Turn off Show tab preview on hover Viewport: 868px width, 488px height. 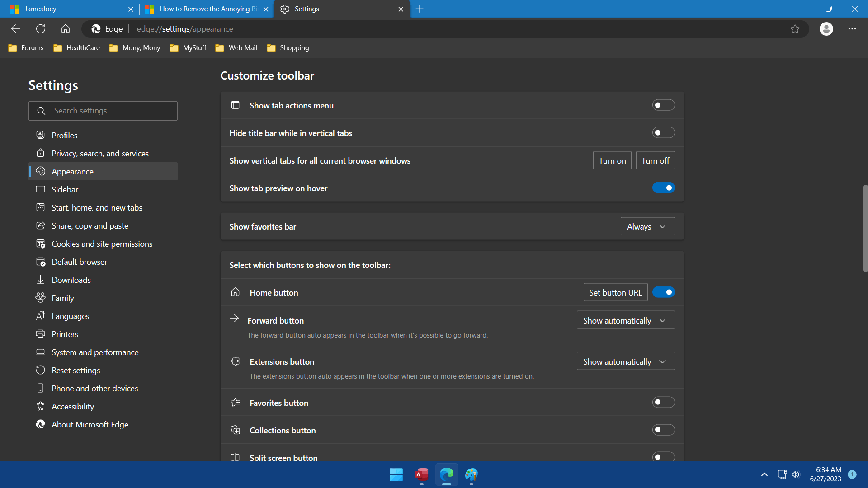pos(663,188)
